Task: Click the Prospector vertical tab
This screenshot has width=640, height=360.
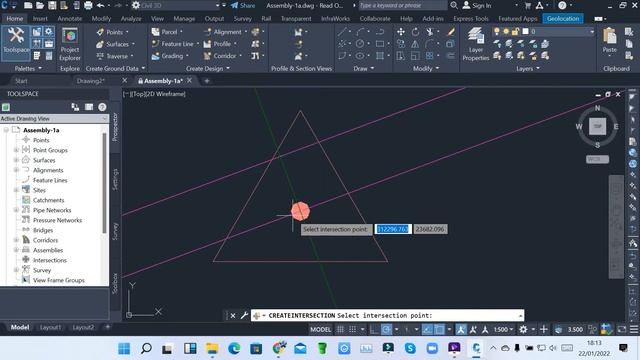Action: tap(115, 127)
